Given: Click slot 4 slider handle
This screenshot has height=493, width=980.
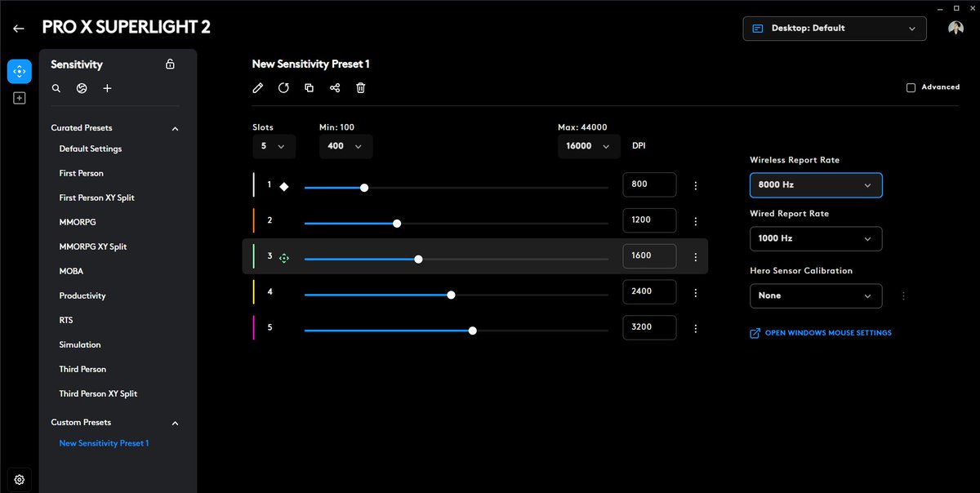Looking at the screenshot, I should pyautogui.click(x=451, y=295).
